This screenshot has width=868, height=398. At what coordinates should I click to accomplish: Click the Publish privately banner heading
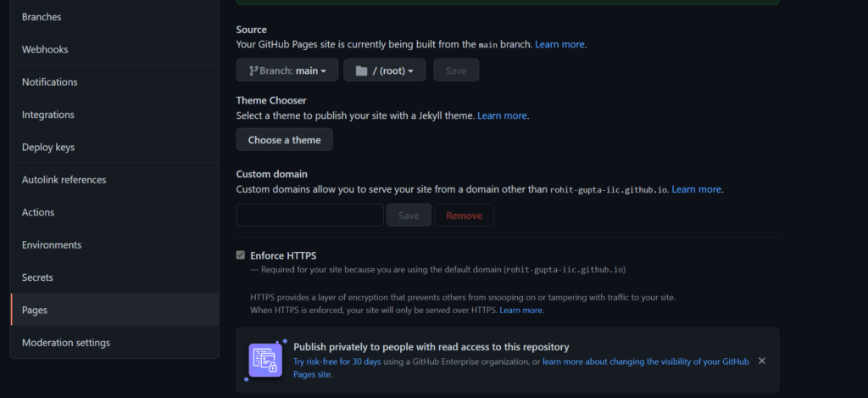(431, 347)
